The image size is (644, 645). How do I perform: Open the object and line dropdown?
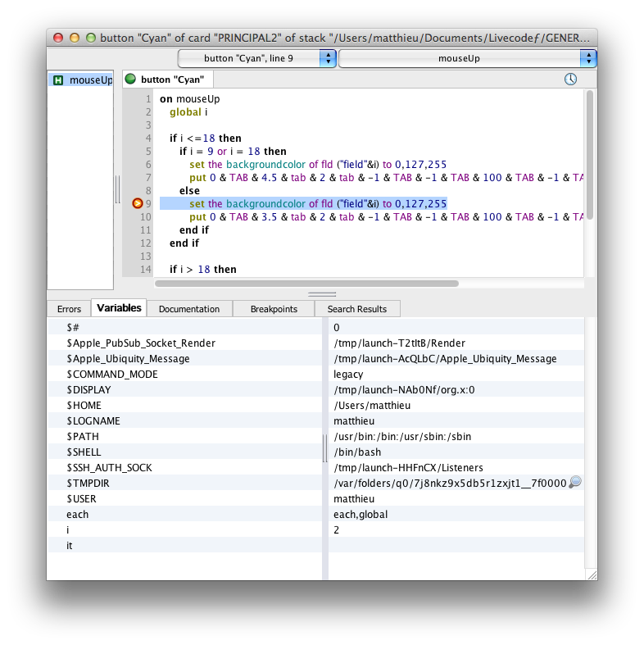[x=257, y=59]
